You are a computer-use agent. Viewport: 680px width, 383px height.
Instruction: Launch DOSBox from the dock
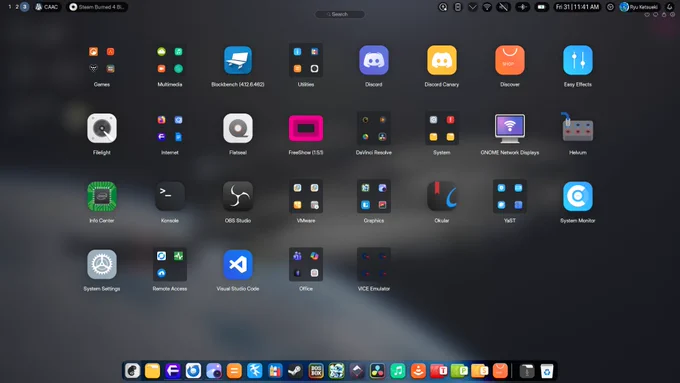coord(316,371)
